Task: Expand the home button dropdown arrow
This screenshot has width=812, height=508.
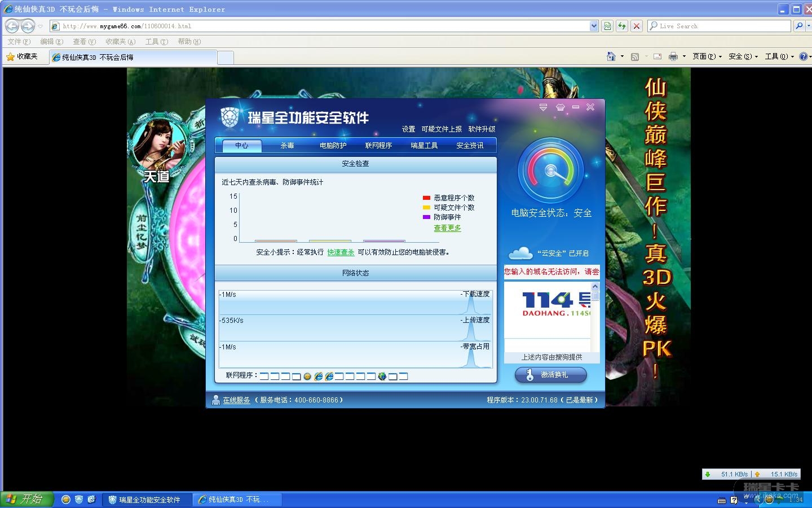Action: coord(622,56)
